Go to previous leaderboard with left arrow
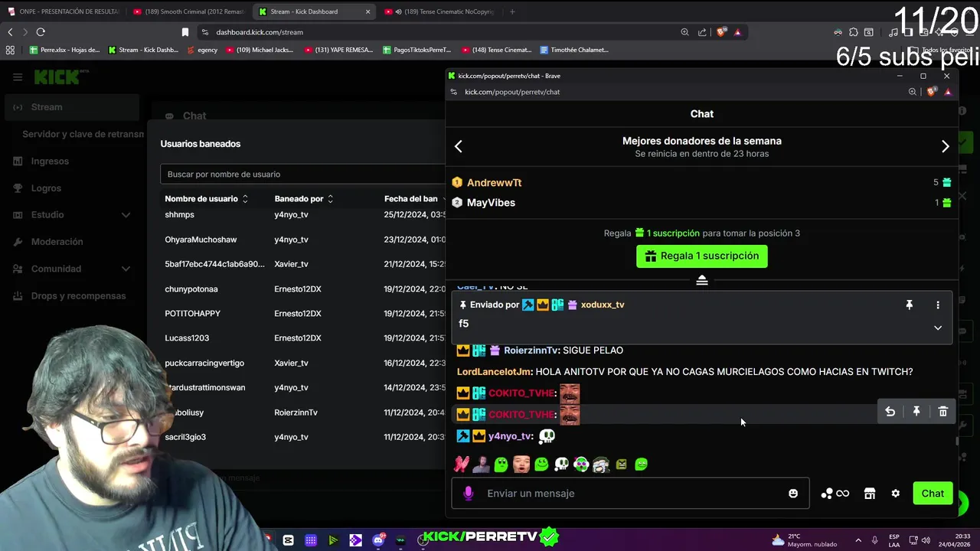The image size is (980, 551). (459, 146)
